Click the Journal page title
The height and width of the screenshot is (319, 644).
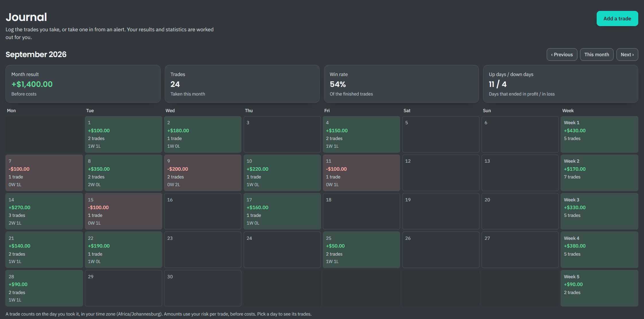[x=26, y=17]
